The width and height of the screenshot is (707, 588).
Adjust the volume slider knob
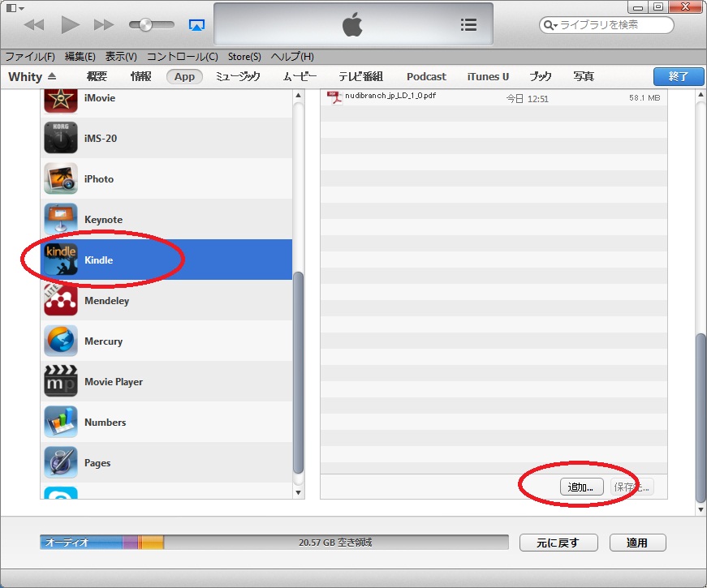pyautogui.click(x=145, y=25)
